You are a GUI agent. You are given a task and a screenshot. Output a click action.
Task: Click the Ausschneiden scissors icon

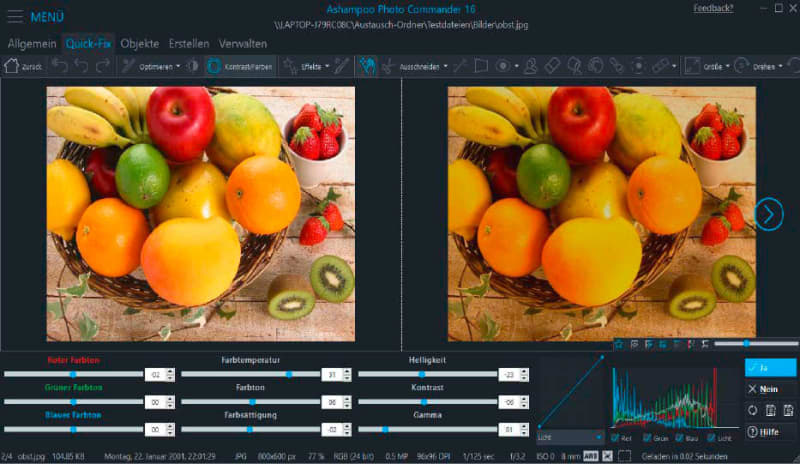pos(388,66)
